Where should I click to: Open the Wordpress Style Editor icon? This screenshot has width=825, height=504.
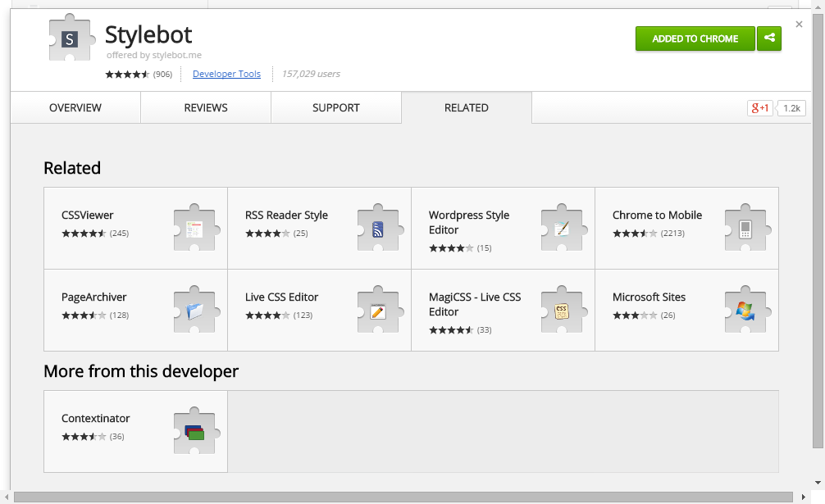(564, 228)
